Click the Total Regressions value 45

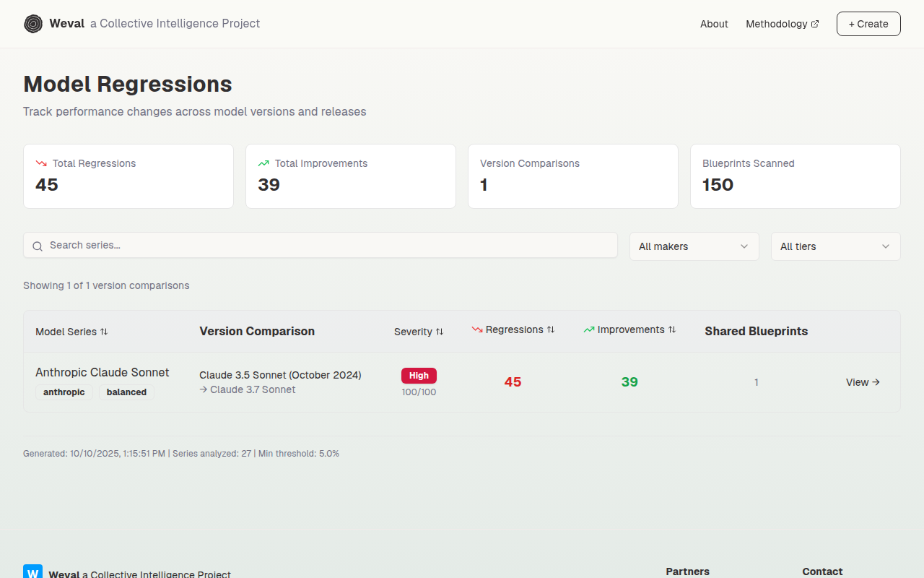(47, 185)
